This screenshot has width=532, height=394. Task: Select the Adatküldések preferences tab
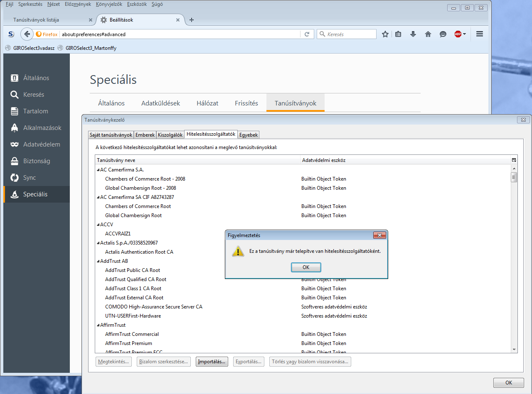click(x=160, y=103)
